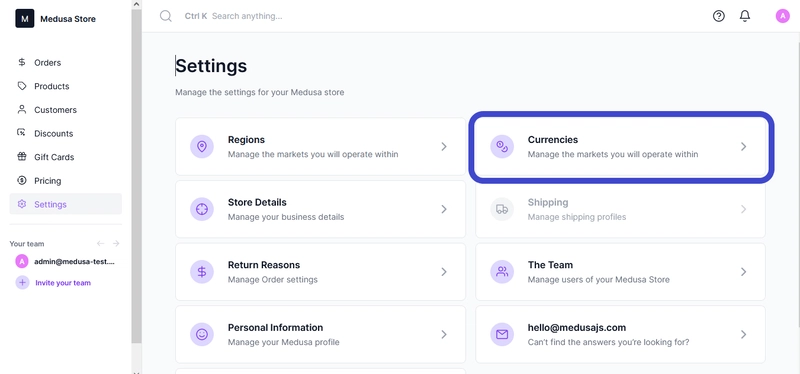
Task: Go to previous team page arrow
Action: 101,243
